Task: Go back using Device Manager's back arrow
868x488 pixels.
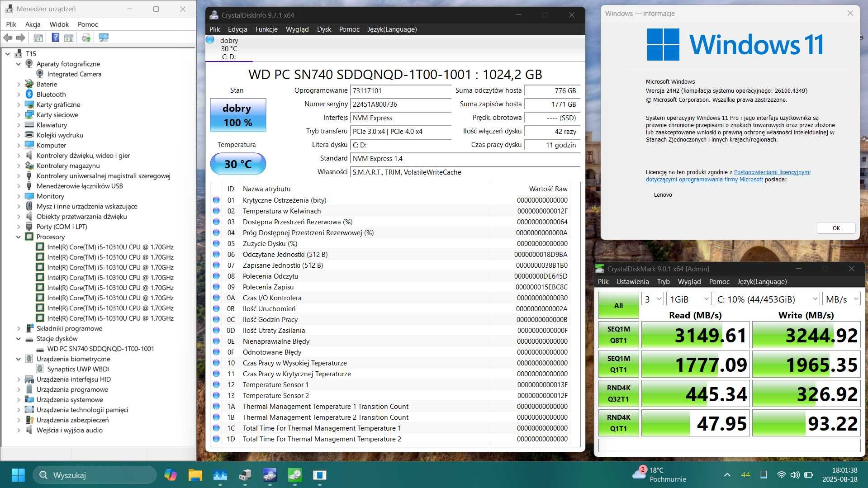Action: click(x=8, y=38)
